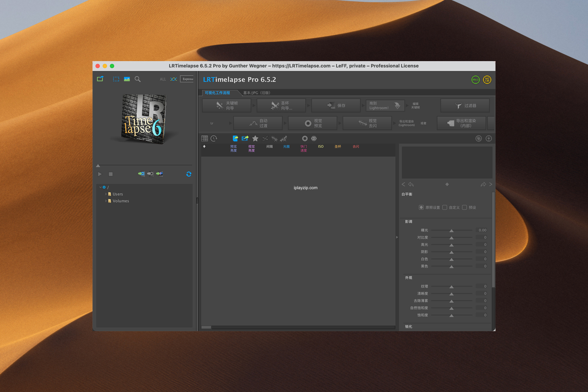Click the green open-folder export icon
This screenshot has height=392, width=588.
point(100,79)
